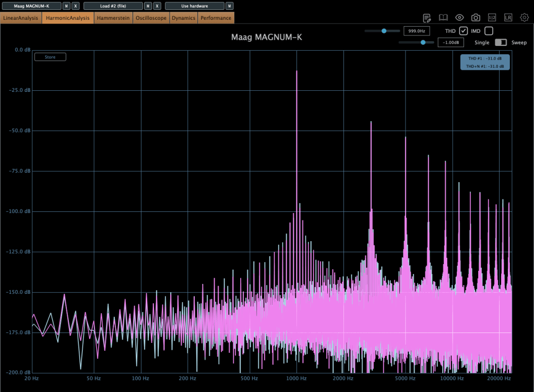Open settings gear icon
This screenshot has width=534, height=392.
pyautogui.click(x=524, y=18)
